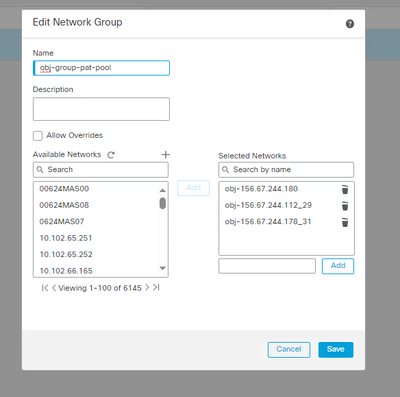Select obj-156.67.244.112_29 in Selected Networks
The width and height of the screenshot is (400, 397).
(x=268, y=205)
